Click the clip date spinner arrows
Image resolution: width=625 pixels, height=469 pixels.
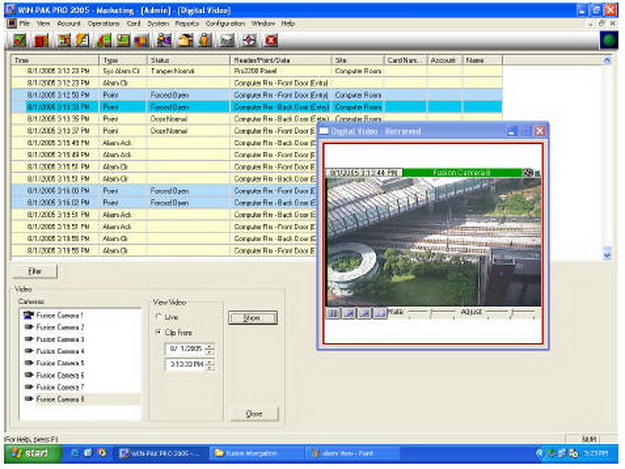click(209, 348)
